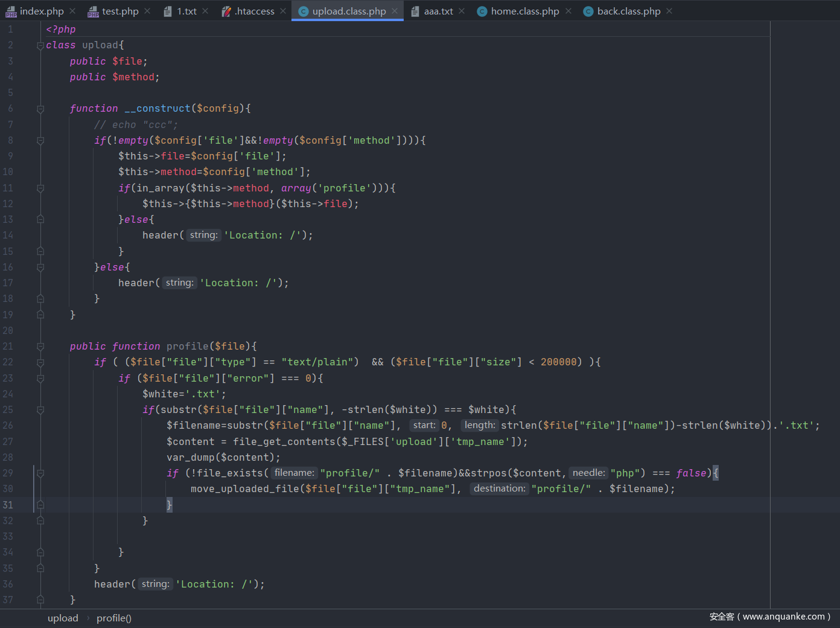Viewport: 840px width, 628px height.
Task: Click the __construct function name
Action: [157, 108]
